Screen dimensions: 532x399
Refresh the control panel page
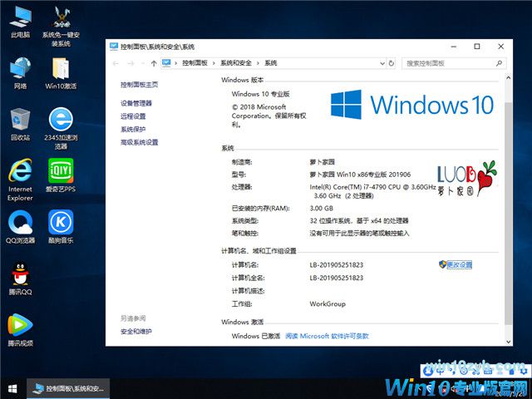(392, 63)
